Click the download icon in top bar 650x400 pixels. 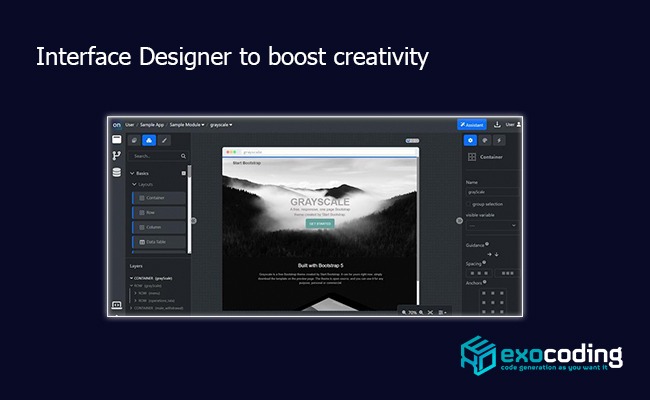[x=497, y=124]
